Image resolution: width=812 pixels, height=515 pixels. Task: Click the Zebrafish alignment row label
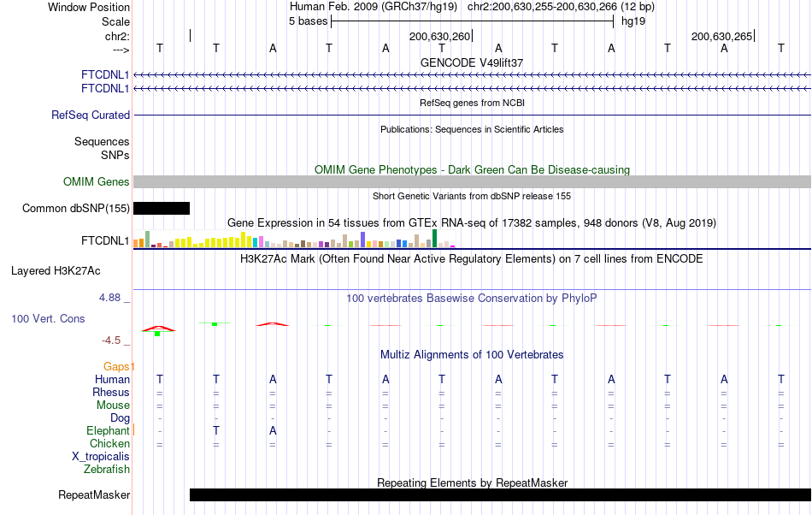point(107,469)
